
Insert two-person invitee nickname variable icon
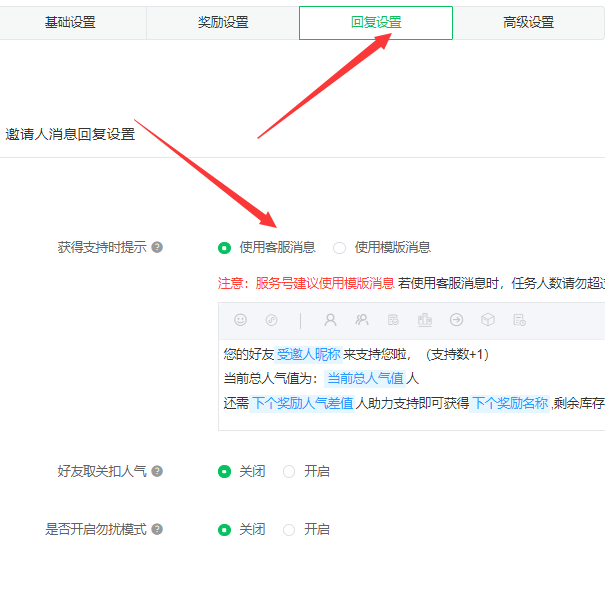point(362,320)
